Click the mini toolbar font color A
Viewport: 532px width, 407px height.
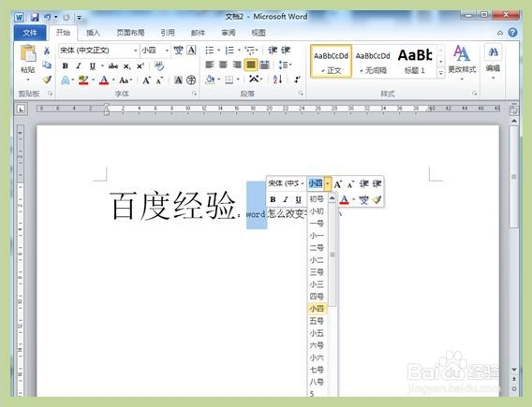click(344, 199)
